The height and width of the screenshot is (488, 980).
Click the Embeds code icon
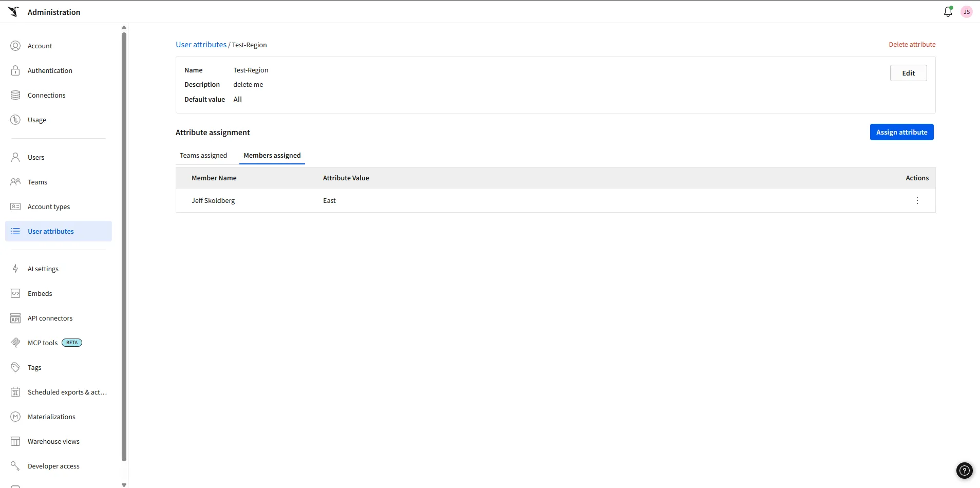15,293
